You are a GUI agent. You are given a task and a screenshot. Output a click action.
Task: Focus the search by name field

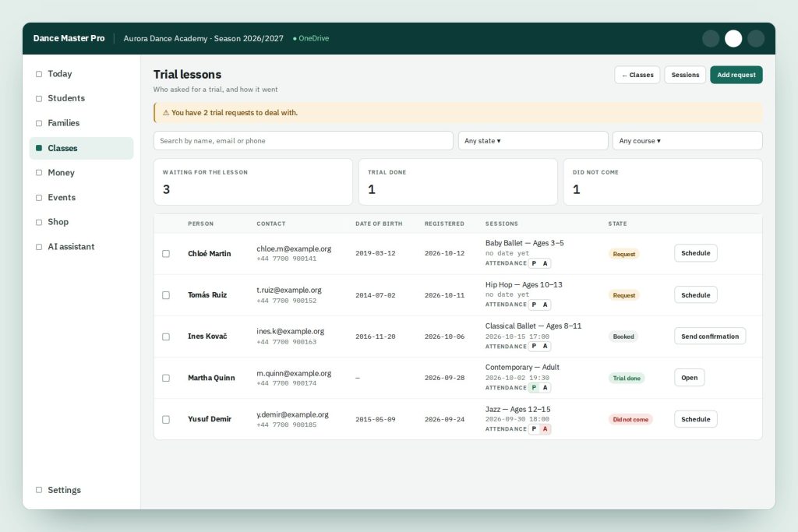tap(303, 141)
